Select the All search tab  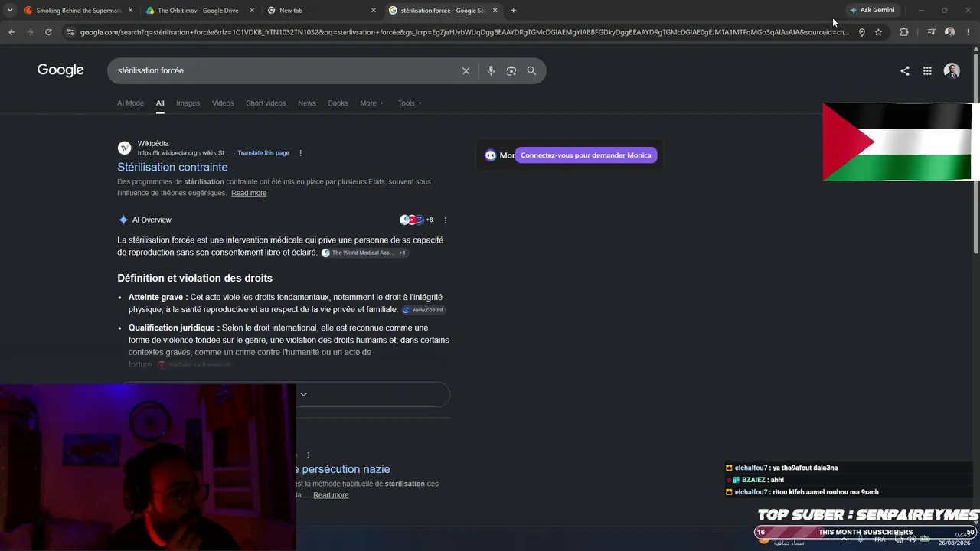point(160,103)
